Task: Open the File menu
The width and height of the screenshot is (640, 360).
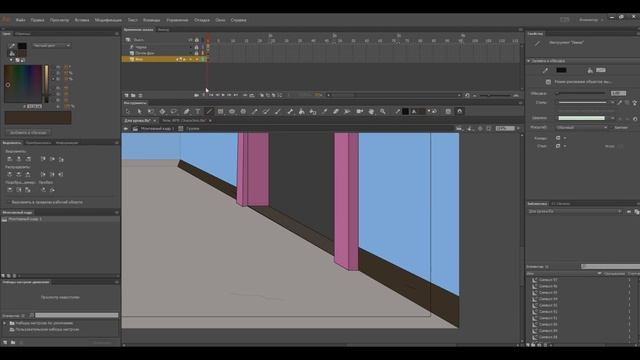Action: [20, 20]
